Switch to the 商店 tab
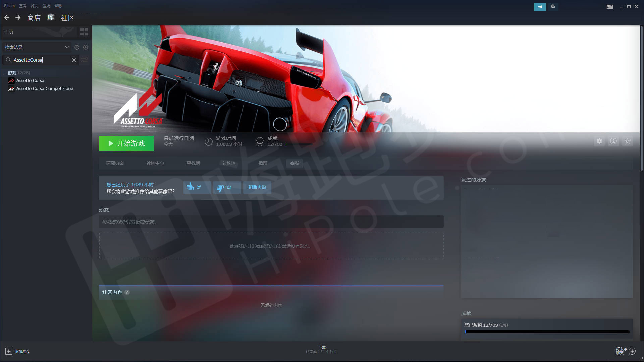This screenshot has width=644, height=362. pyautogui.click(x=34, y=17)
